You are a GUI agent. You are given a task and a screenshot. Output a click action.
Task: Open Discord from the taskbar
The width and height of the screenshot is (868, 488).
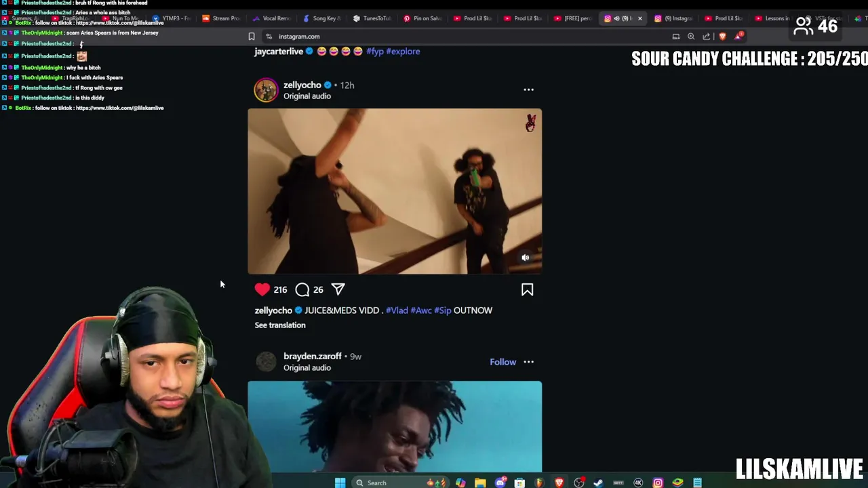coord(500,483)
